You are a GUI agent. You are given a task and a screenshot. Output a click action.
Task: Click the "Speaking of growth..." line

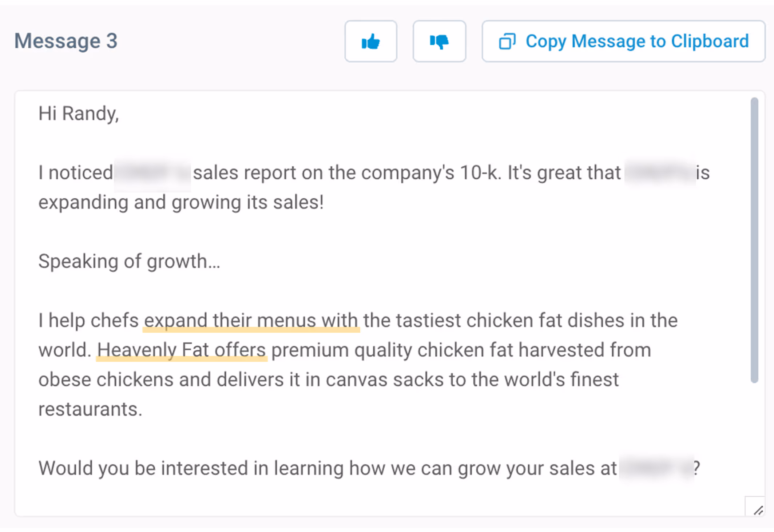coord(129,261)
